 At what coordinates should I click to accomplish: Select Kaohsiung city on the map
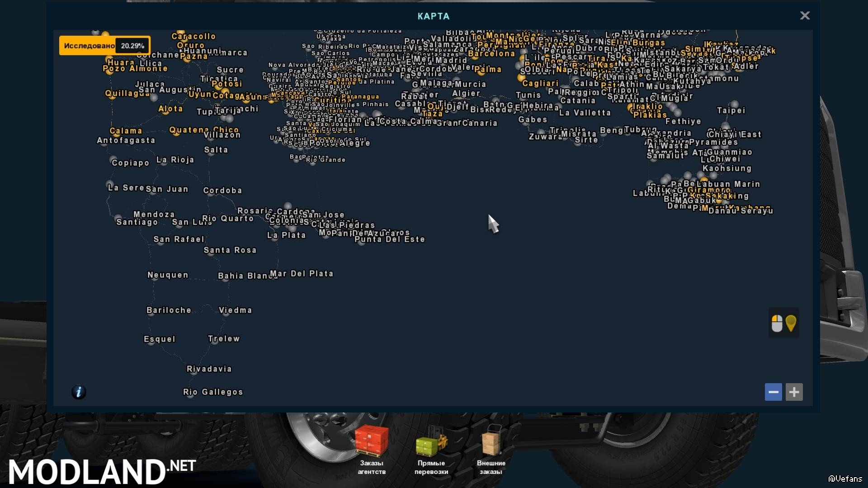pos(726,169)
